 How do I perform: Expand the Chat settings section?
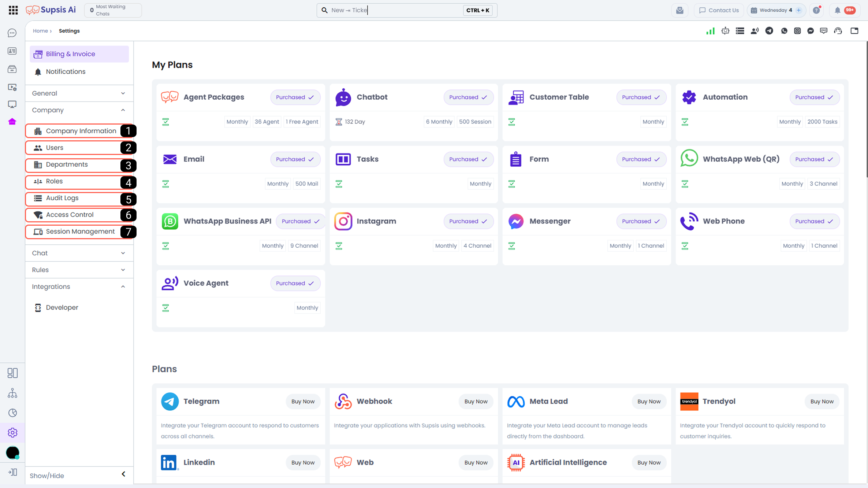point(79,253)
